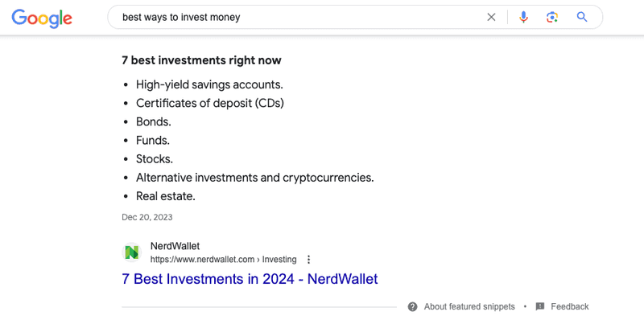The width and height of the screenshot is (644, 328).
Task: Click into the search input field
Action: click(x=299, y=17)
